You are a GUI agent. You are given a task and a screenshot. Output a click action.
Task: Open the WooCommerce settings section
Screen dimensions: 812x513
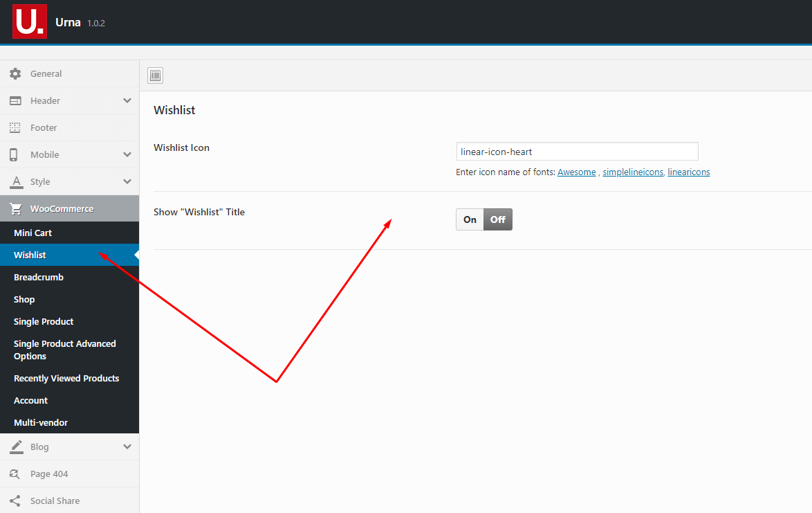pyautogui.click(x=69, y=208)
